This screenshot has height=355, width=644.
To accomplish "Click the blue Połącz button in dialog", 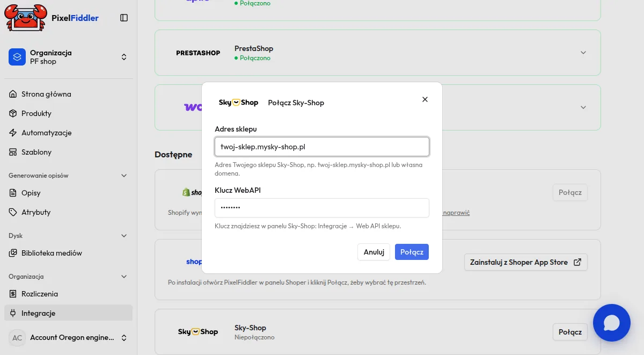I will (412, 252).
